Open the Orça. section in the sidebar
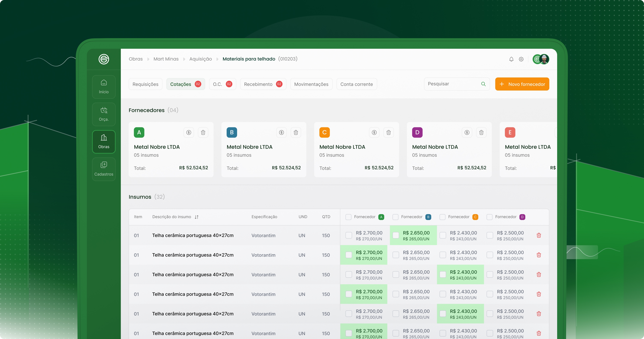 104,114
